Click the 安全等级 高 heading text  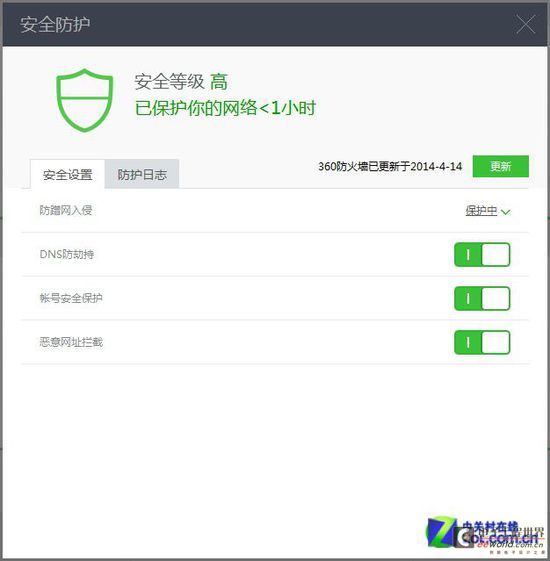click(x=181, y=82)
